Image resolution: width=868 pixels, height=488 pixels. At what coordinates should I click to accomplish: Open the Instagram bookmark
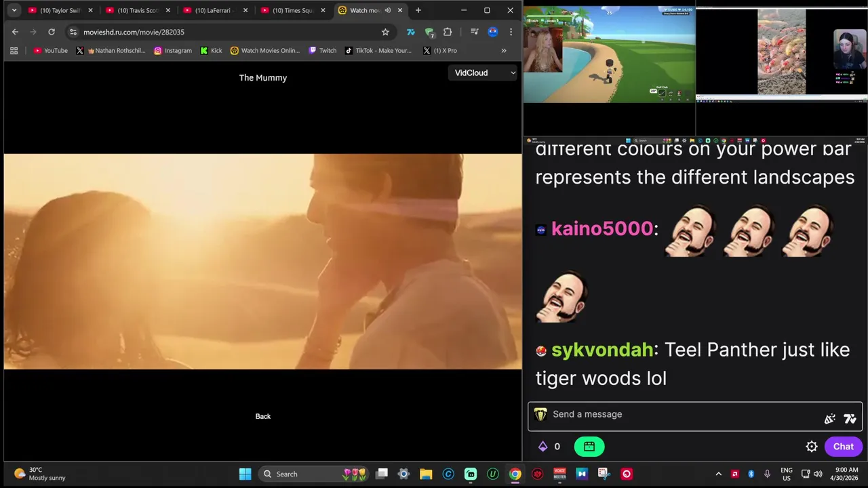[173, 50]
